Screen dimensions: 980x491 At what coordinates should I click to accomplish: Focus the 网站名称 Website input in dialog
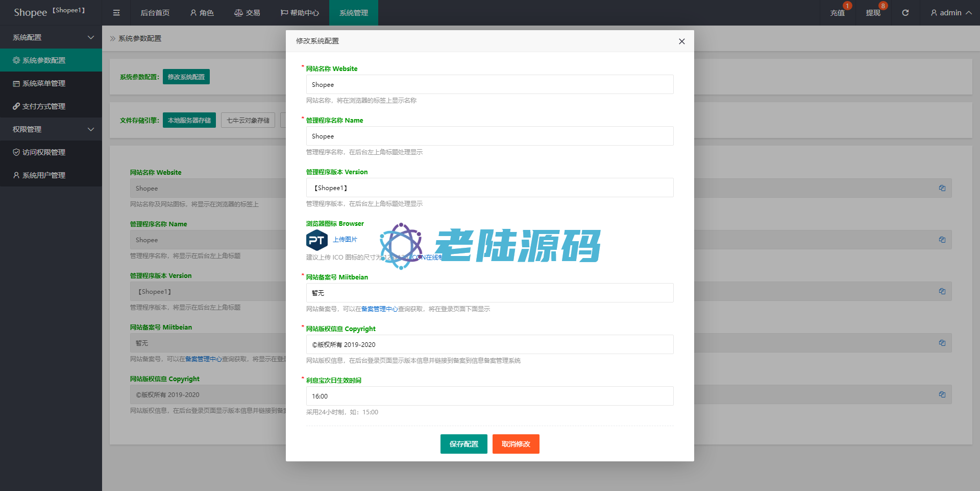pyautogui.click(x=490, y=84)
